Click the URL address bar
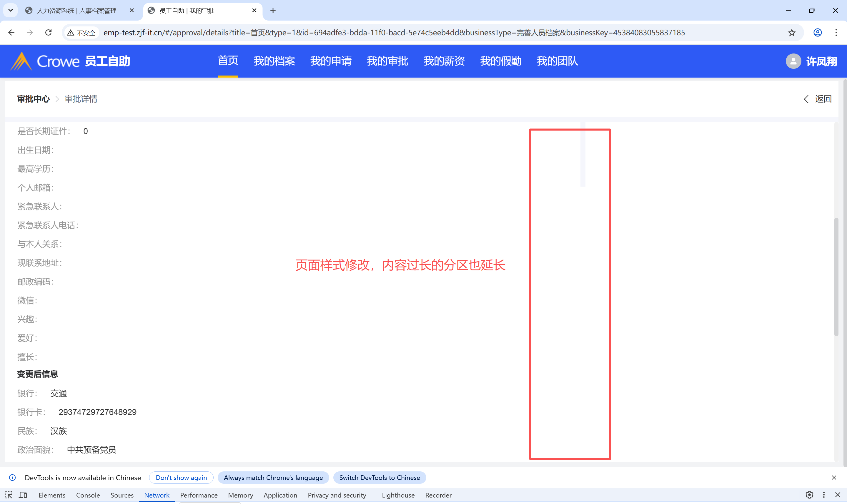 pyautogui.click(x=394, y=33)
